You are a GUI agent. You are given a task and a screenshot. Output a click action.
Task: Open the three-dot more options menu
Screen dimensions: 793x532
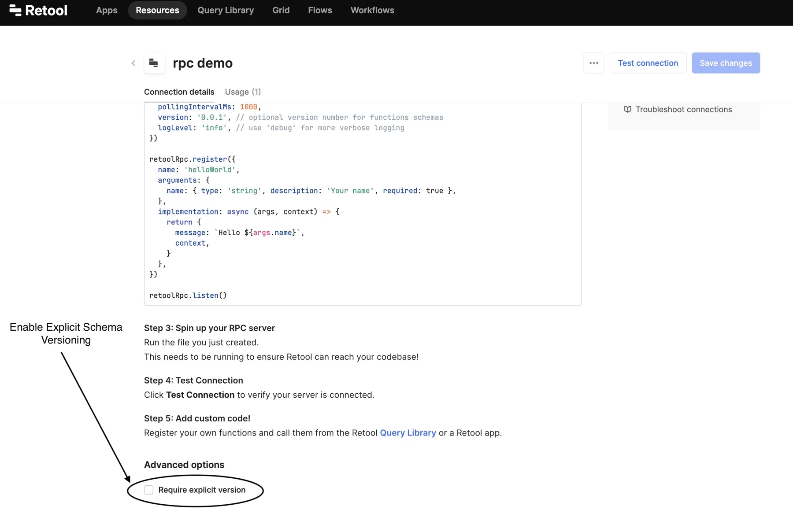(593, 63)
